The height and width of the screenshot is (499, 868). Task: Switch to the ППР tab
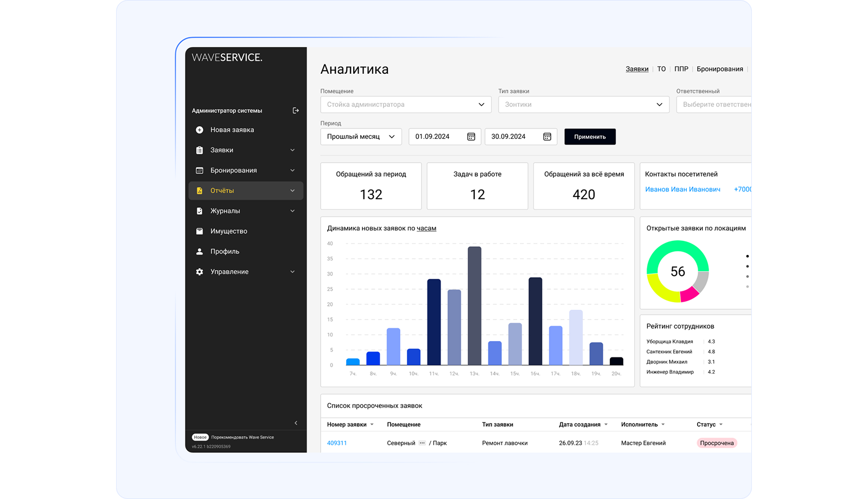pos(681,69)
